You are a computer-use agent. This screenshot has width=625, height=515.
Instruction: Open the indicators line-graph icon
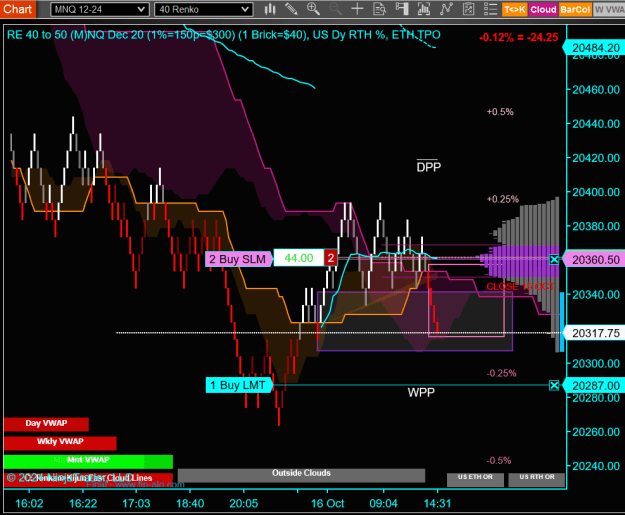pos(446,9)
